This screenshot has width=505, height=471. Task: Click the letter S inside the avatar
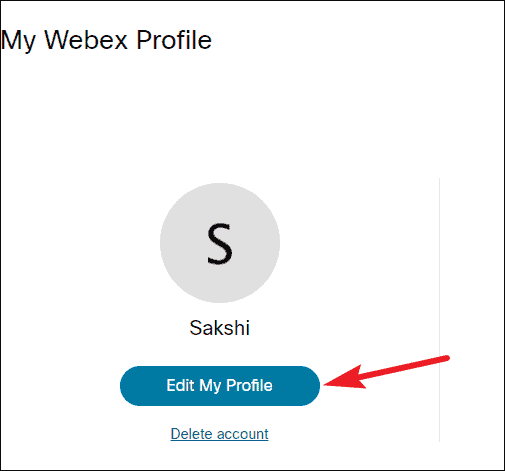click(219, 244)
